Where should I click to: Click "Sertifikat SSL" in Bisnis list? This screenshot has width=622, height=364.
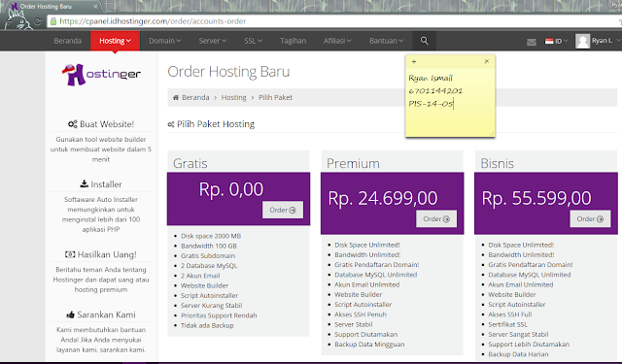(x=507, y=324)
